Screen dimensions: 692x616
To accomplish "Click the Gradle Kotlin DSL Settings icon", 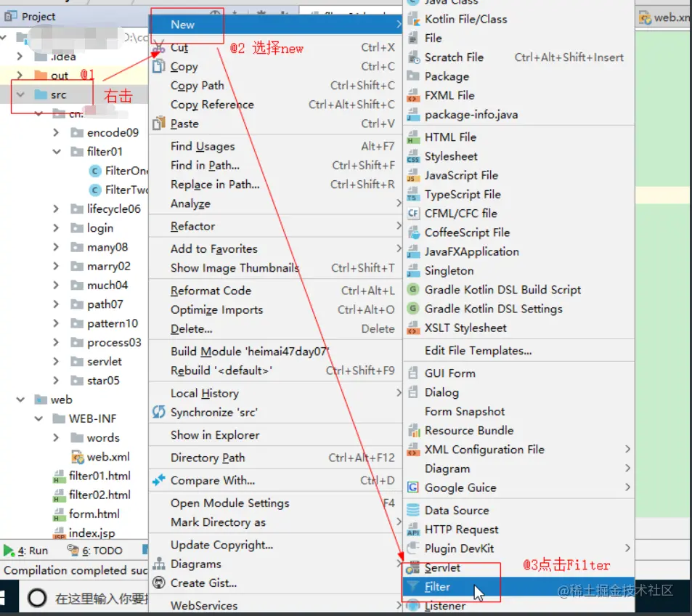I will [413, 308].
